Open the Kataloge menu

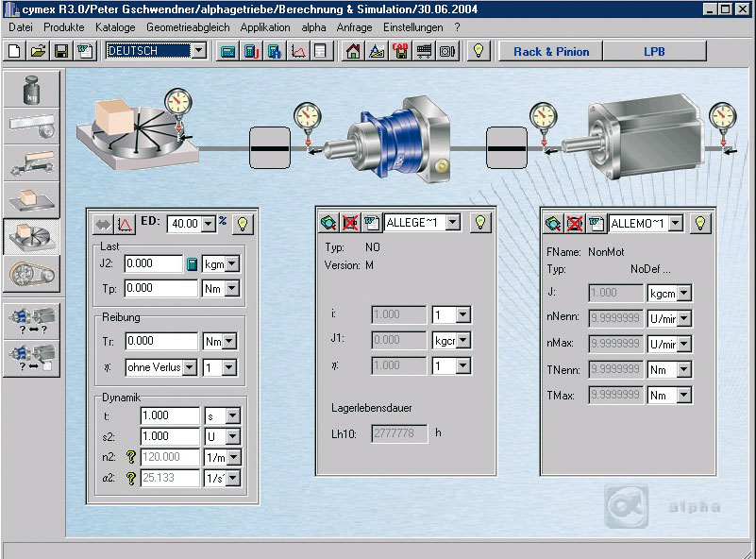115,27
